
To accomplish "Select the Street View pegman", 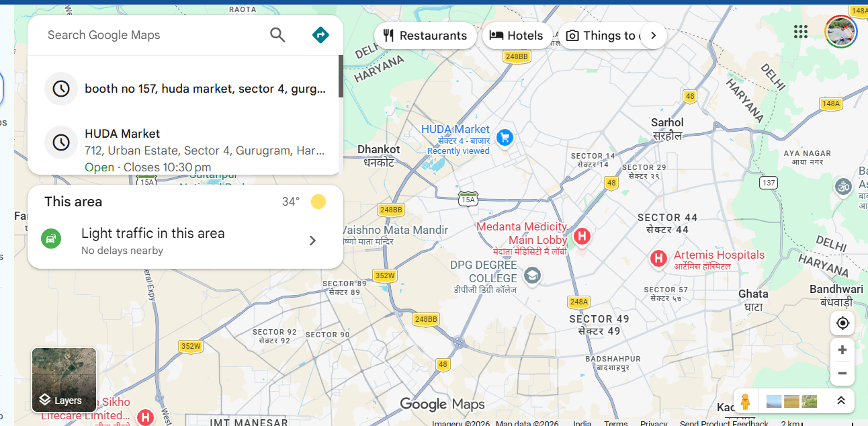I will pos(744,401).
